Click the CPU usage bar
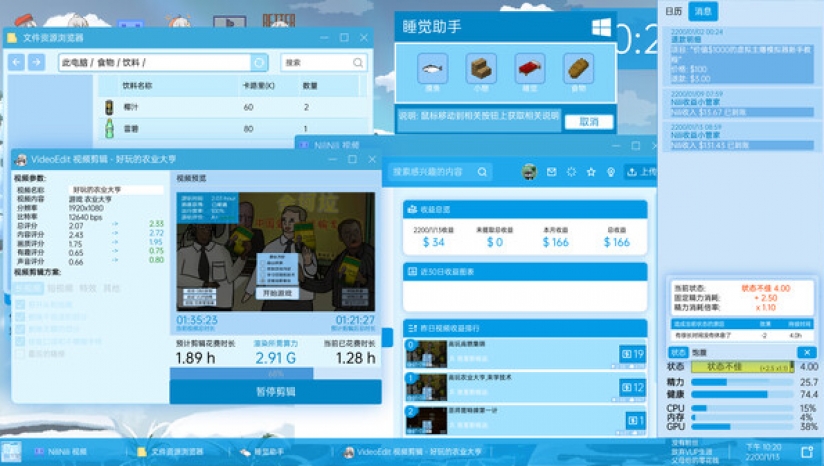Image resolution: width=824 pixels, height=466 pixels. 741,408
